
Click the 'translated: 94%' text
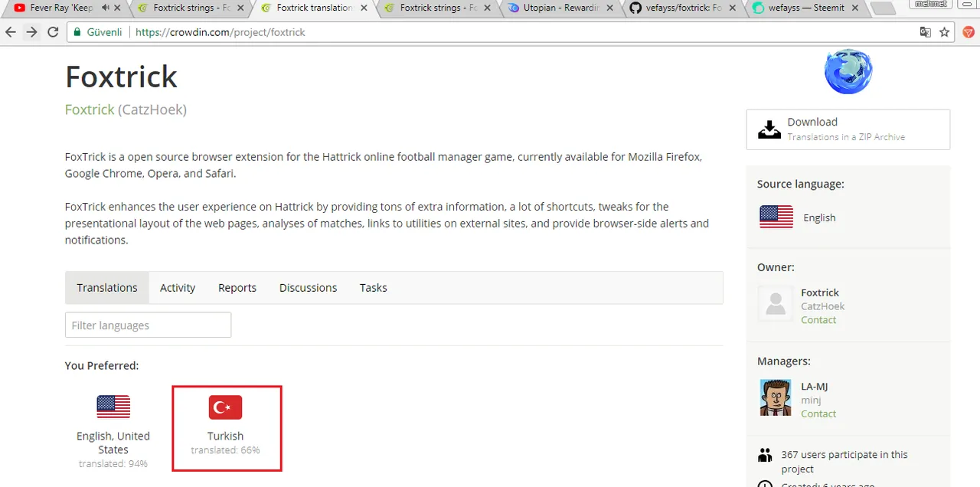113,464
